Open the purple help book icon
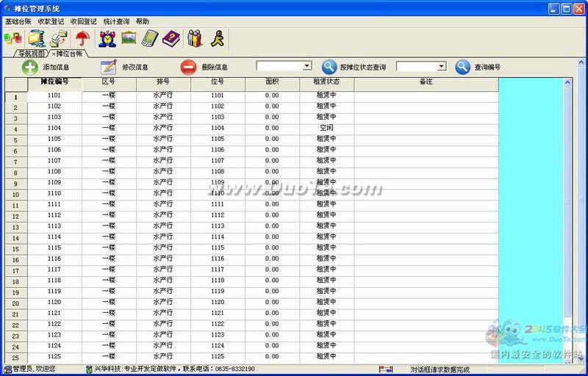Image resolution: width=588 pixels, height=376 pixels. (171, 38)
